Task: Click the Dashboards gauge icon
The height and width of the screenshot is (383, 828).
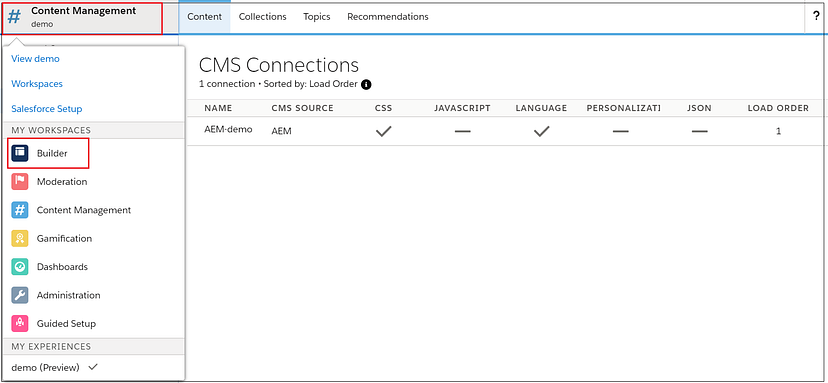Action: click(x=20, y=267)
